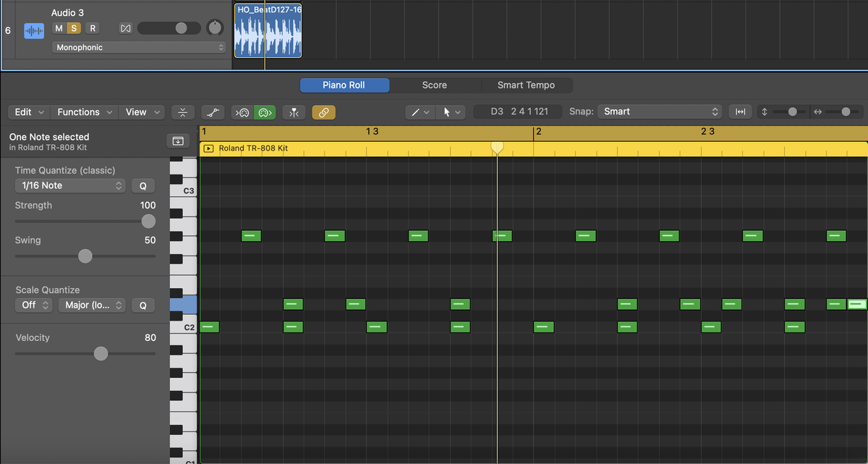Click the Catch Playhead icon
This screenshot has height=464, width=868.
pyautogui.click(x=294, y=112)
